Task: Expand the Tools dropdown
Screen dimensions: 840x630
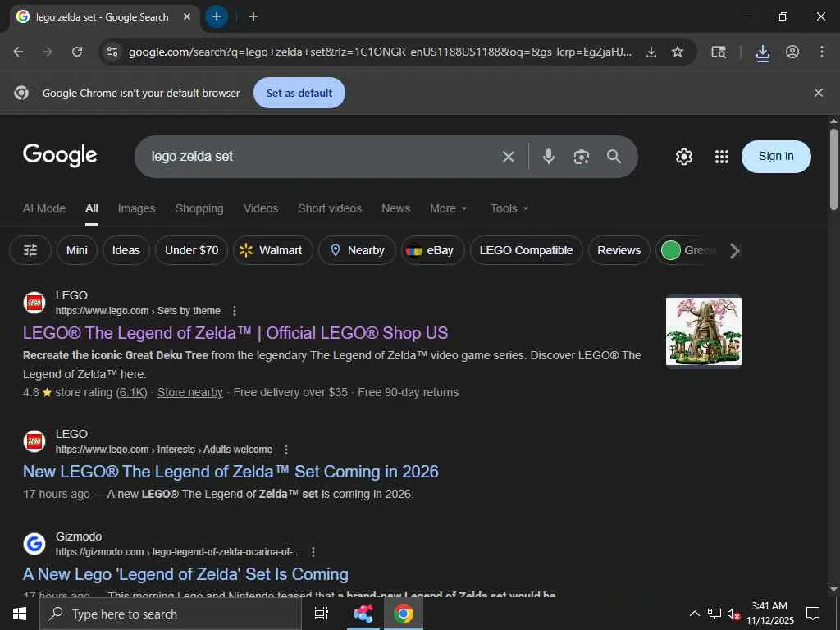Action: point(509,208)
